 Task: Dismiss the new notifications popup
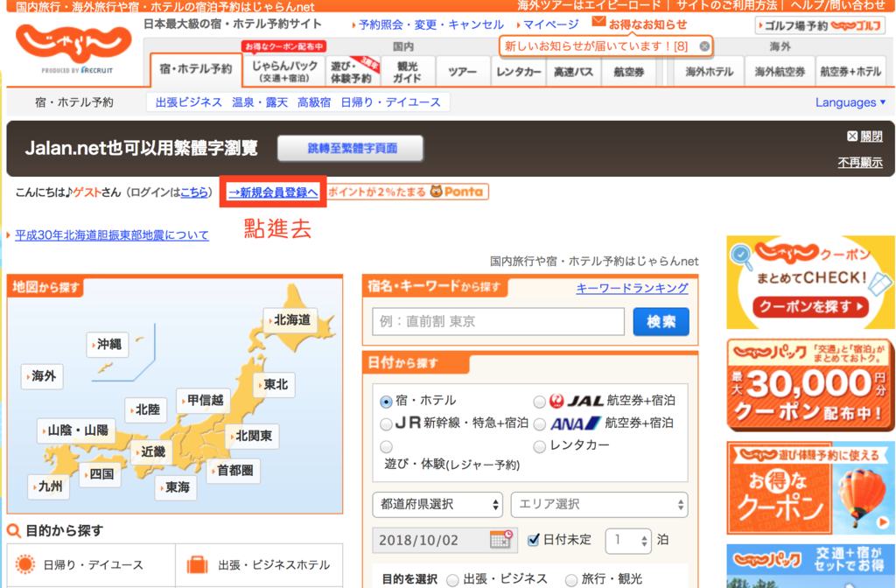[x=704, y=46]
